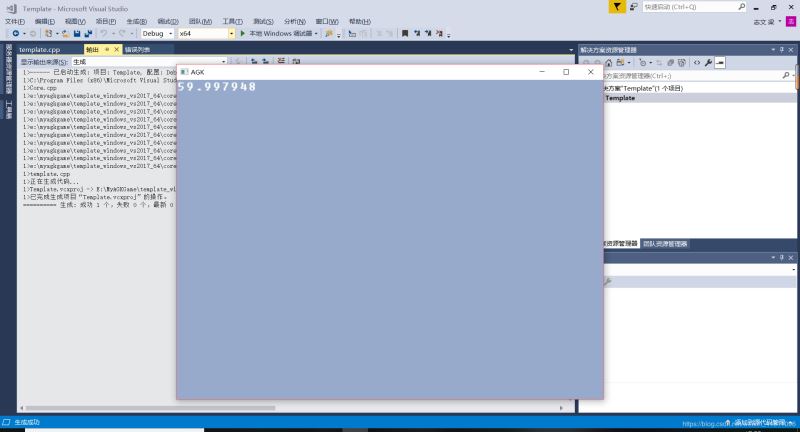Open the notifications flag icon

click(x=617, y=7)
